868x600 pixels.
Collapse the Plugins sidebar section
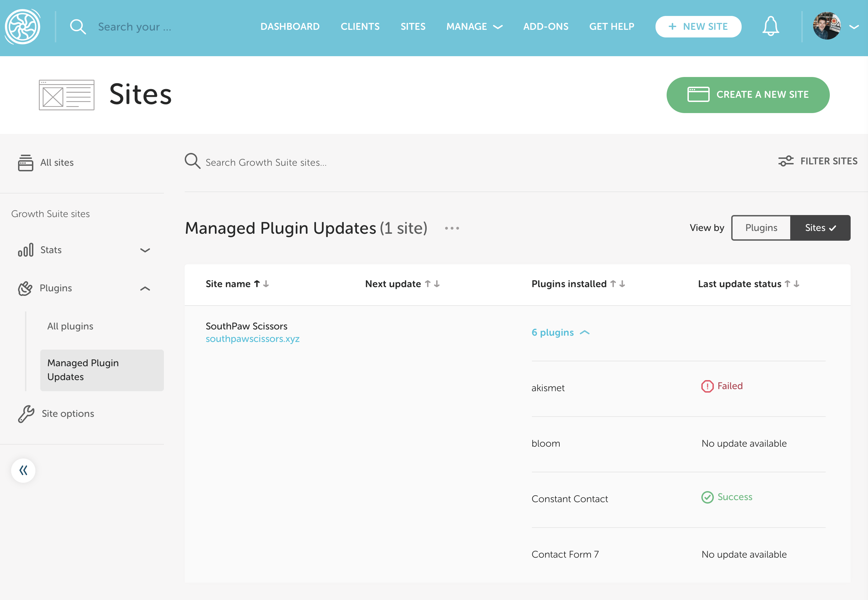click(145, 288)
